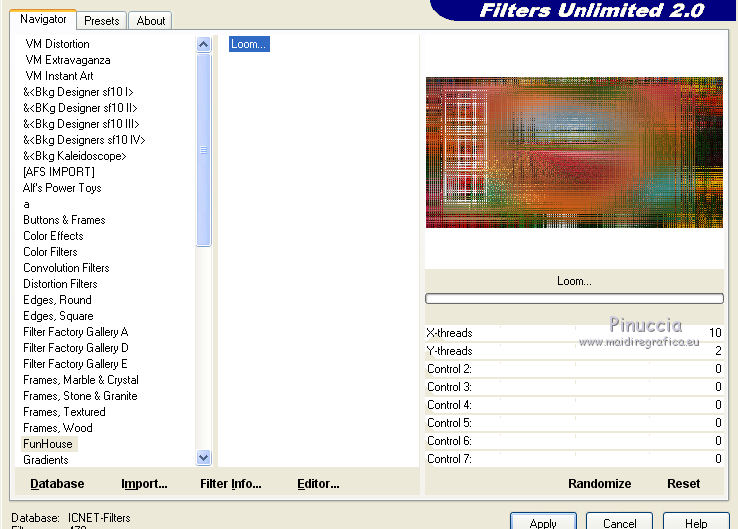Select [AFS IMPORT] category
This screenshot has height=529, width=738.
tap(59, 172)
